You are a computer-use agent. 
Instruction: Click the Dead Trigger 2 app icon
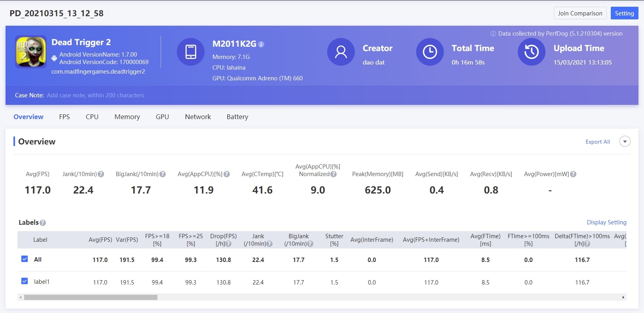click(31, 52)
